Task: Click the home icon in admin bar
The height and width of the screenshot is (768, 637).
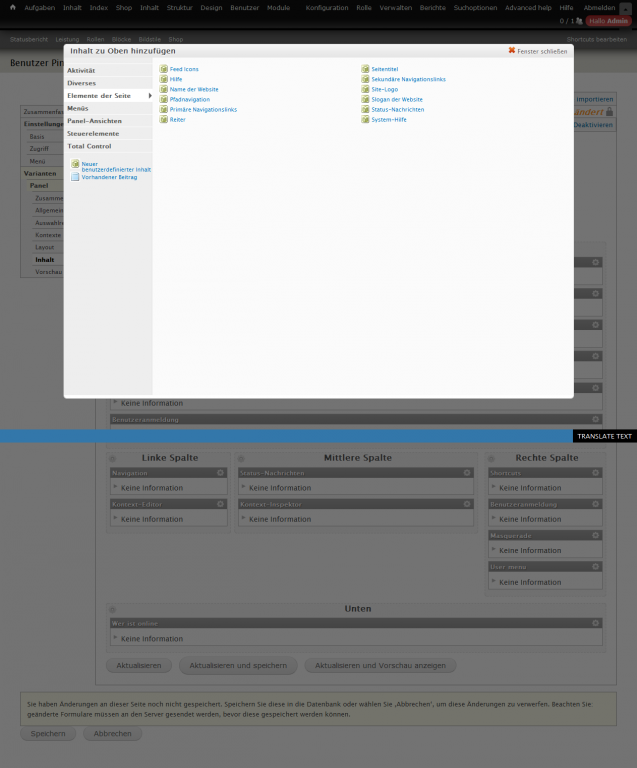Action: click(12, 7)
